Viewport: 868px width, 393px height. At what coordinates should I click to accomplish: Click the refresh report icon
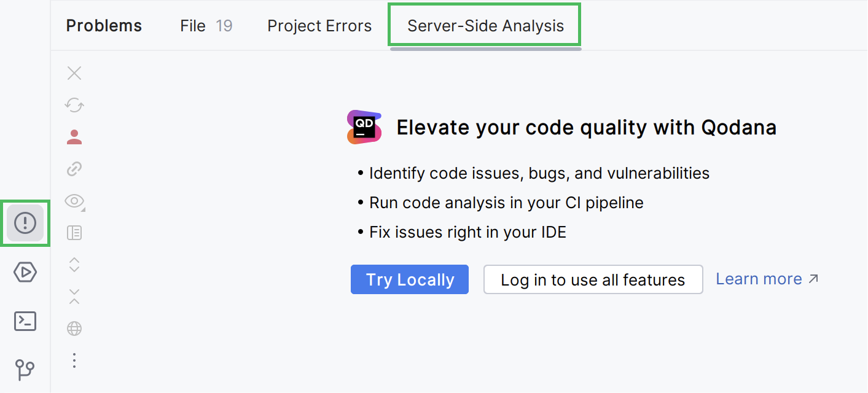click(74, 105)
